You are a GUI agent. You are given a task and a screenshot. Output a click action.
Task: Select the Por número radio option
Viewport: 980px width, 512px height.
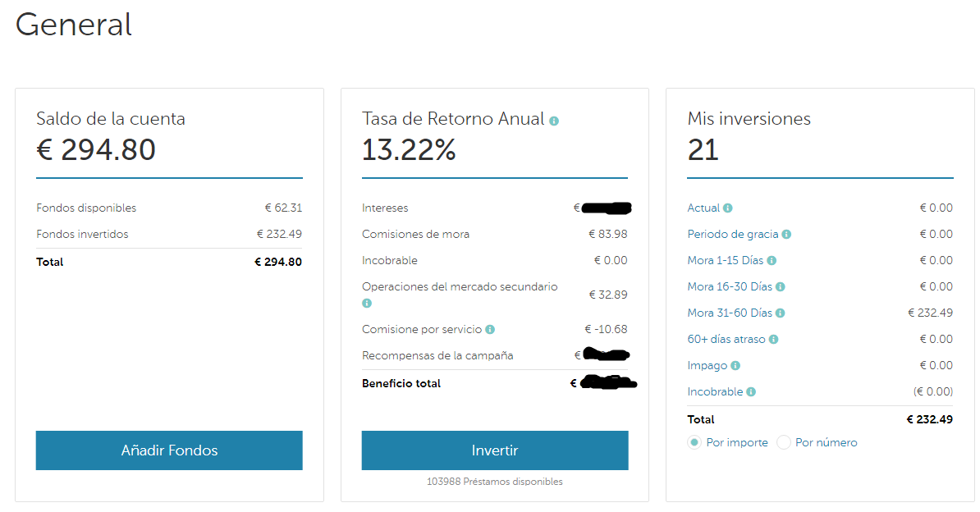pyautogui.click(x=784, y=443)
